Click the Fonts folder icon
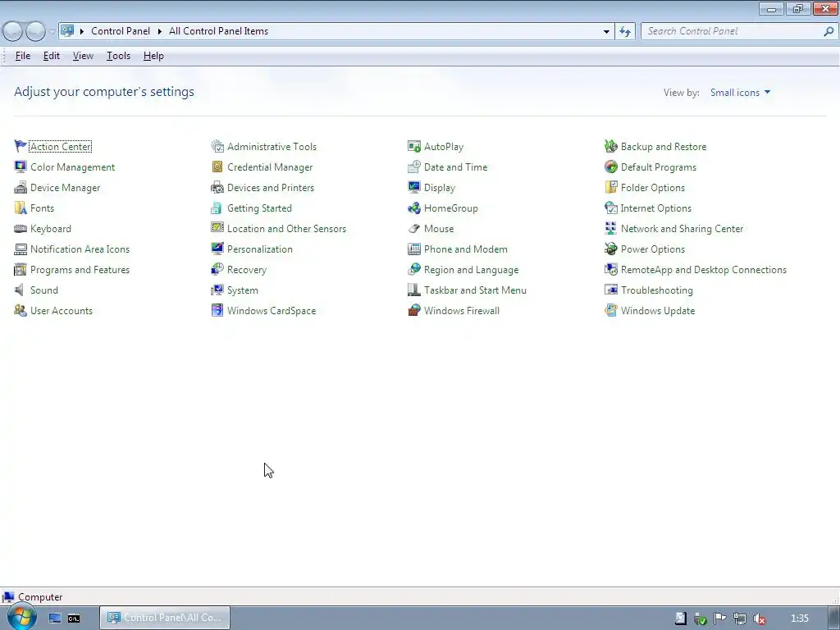Image resolution: width=840 pixels, height=630 pixels. click(x=21, y=208)
